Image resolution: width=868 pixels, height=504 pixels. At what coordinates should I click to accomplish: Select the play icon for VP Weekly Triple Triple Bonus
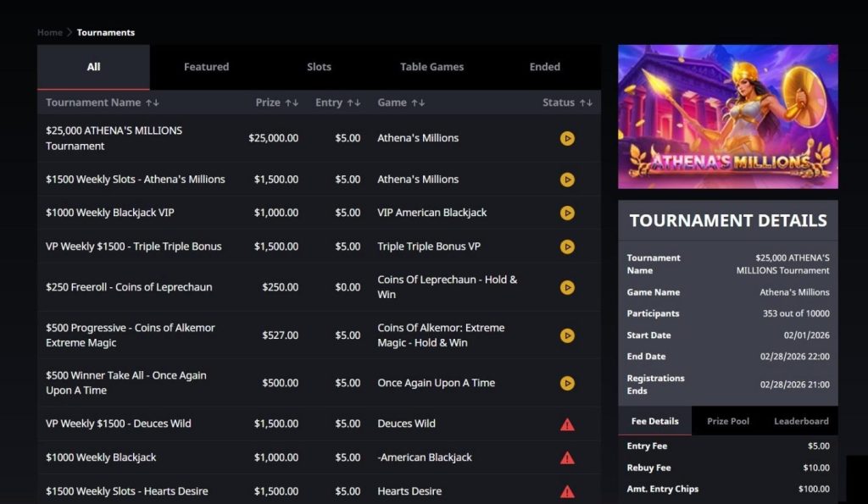(x=567, y=246)
